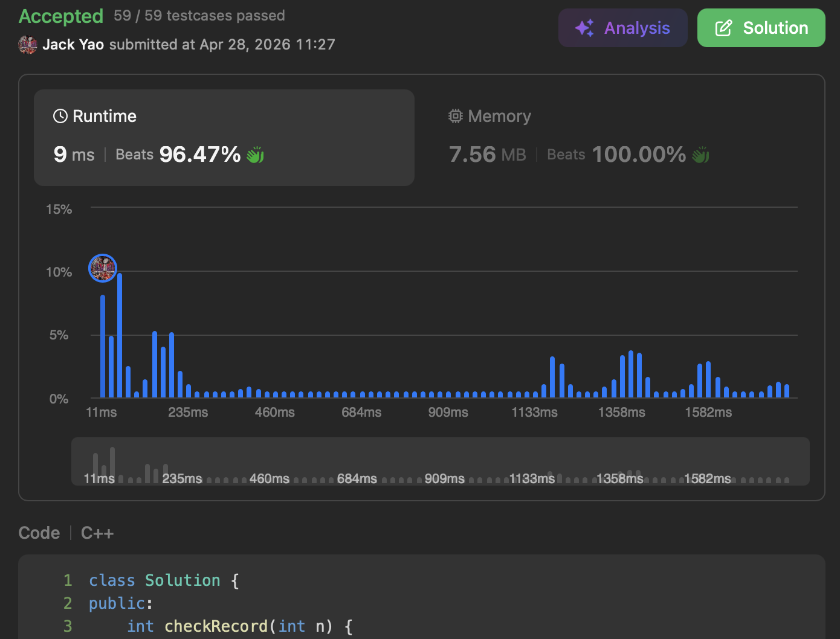Image resolution: width=840 pixels, height=639 pixels.
Task: Click the sparkle icon on Analysis button
Action: pos(584,28)
